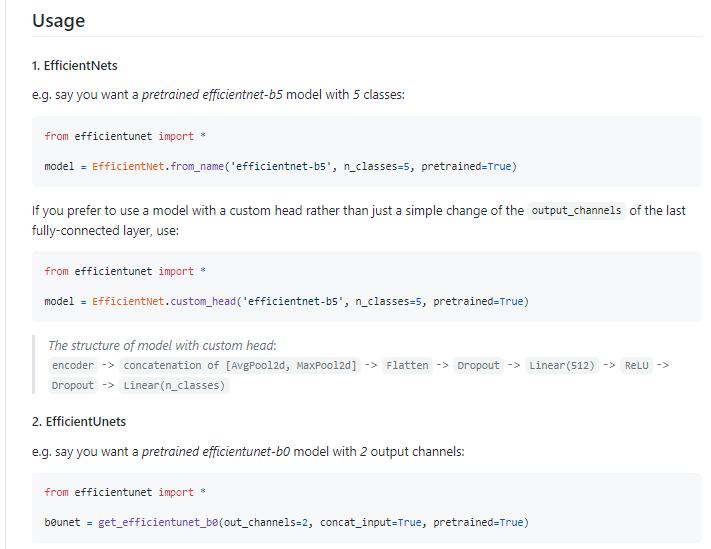Screen dimensions: 711x549
Task: Click the output_channels inline code label
Action: [576, 211]
